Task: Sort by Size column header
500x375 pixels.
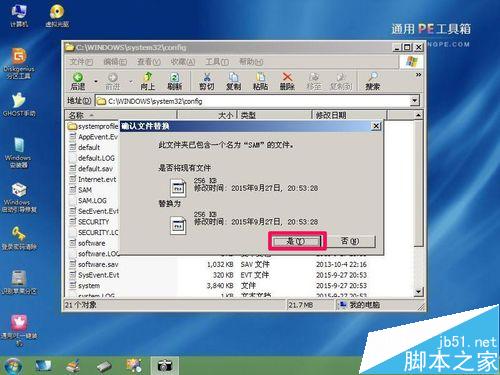Action: pos(207,115)
